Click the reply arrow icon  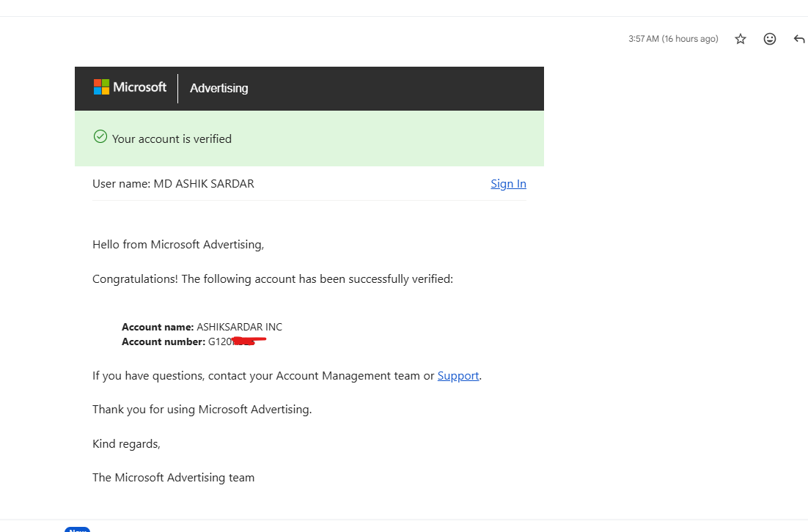pyautogui.click(x=798, y=38)
